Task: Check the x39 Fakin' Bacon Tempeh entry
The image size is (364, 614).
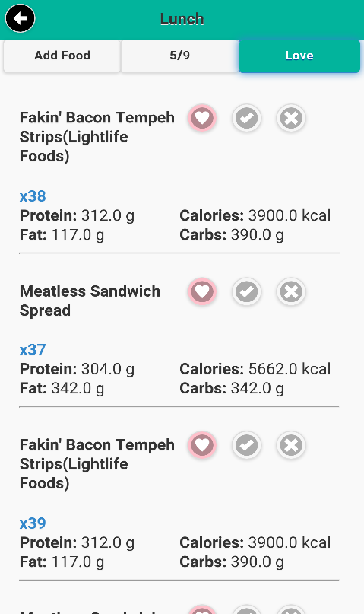Action: click(x=246, y=445)
